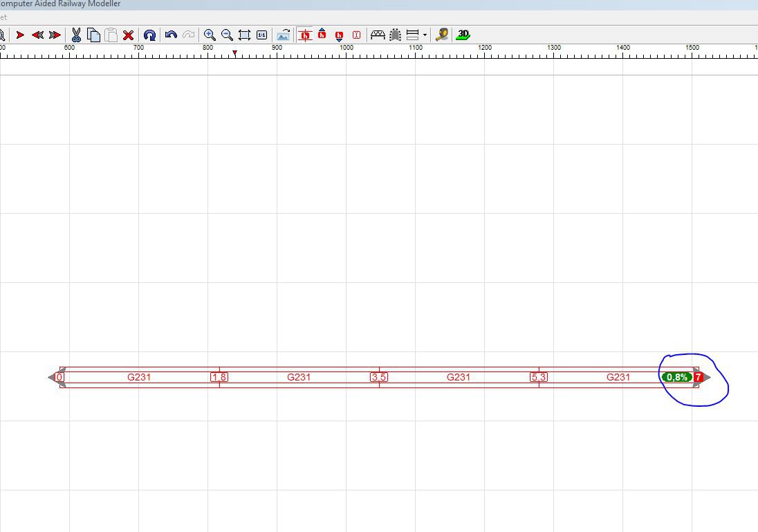Click the measuring tape tool icon
The height and width of the screenshot is (532, 758).
coord(442,35)
